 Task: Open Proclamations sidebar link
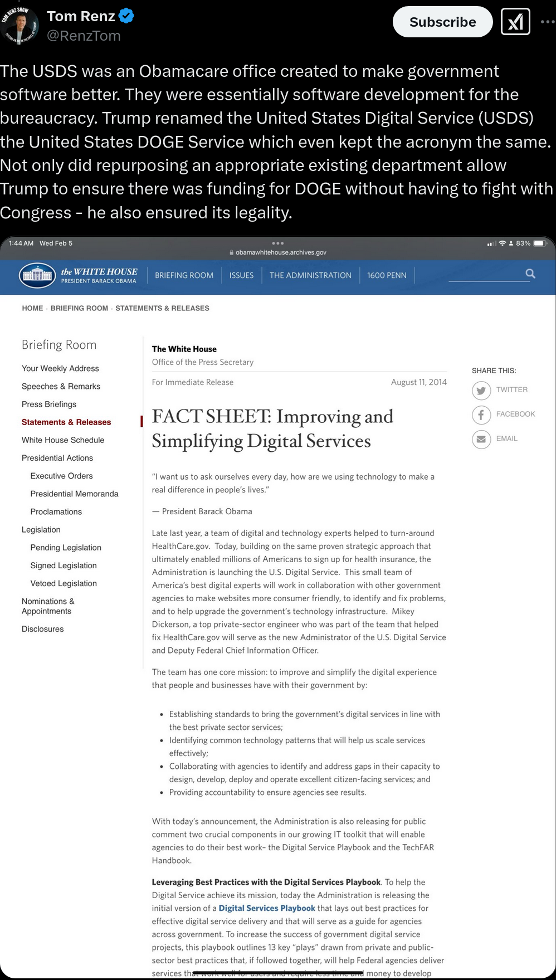(x=56, y=511)
